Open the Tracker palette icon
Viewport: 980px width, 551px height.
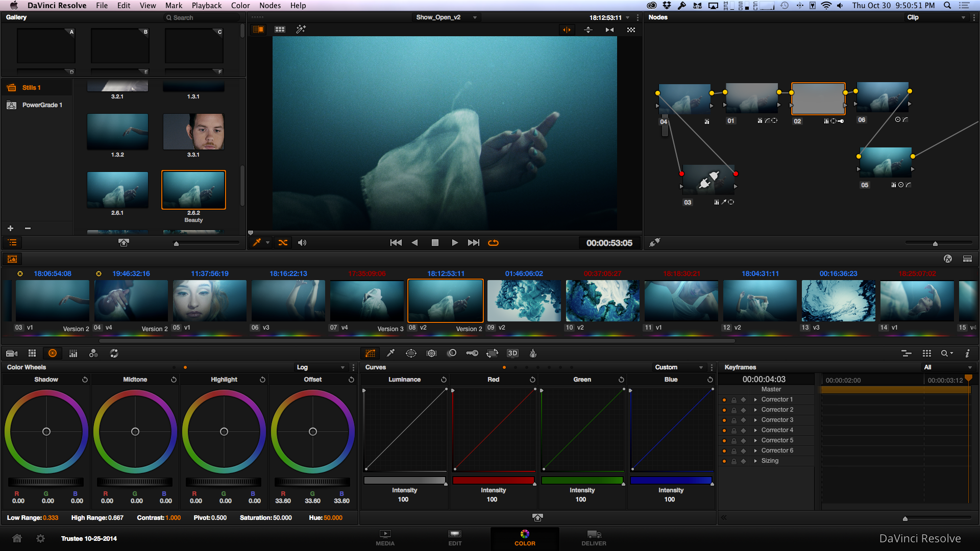point(431,353)
